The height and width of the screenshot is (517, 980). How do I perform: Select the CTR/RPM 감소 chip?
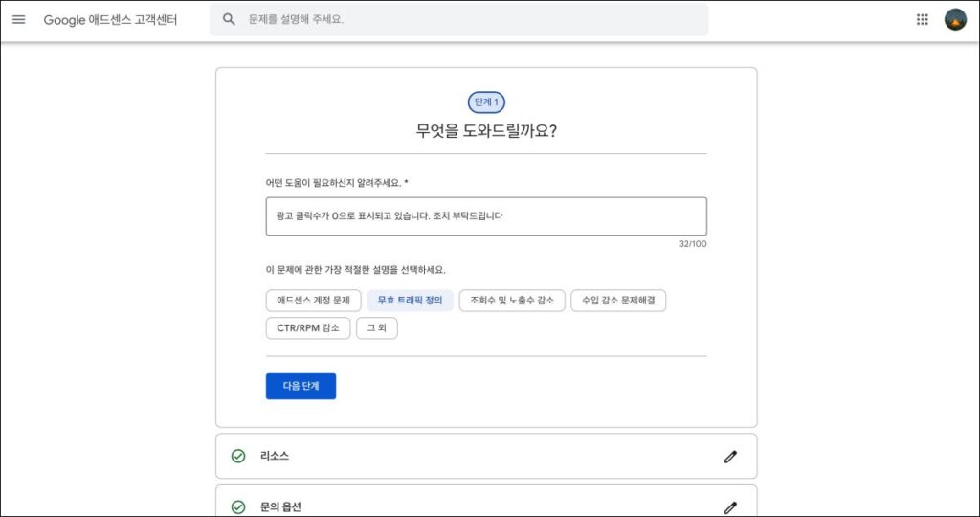308,328
